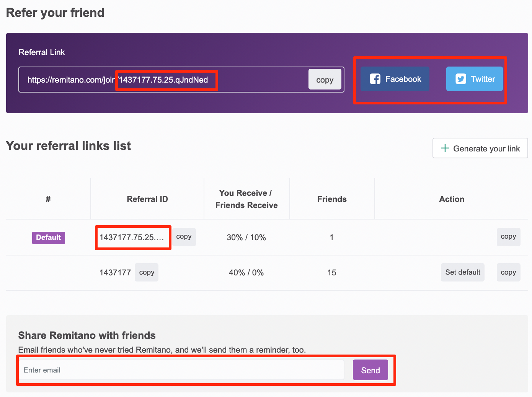Copy the referral link in the purple banner
The width and height of the screenshot is (532, 397).
click(x=325, y=80)
